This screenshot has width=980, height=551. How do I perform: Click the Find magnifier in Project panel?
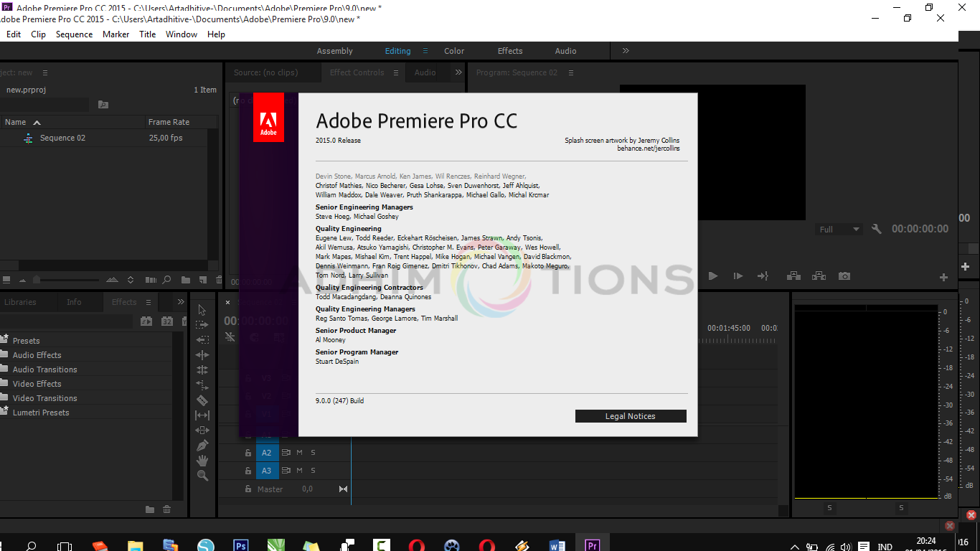(166, 280)
